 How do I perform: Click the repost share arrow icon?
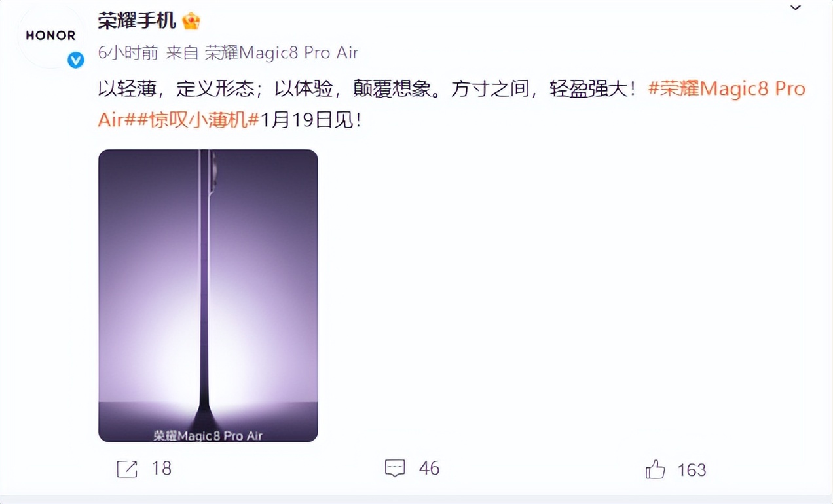point(126,469)
